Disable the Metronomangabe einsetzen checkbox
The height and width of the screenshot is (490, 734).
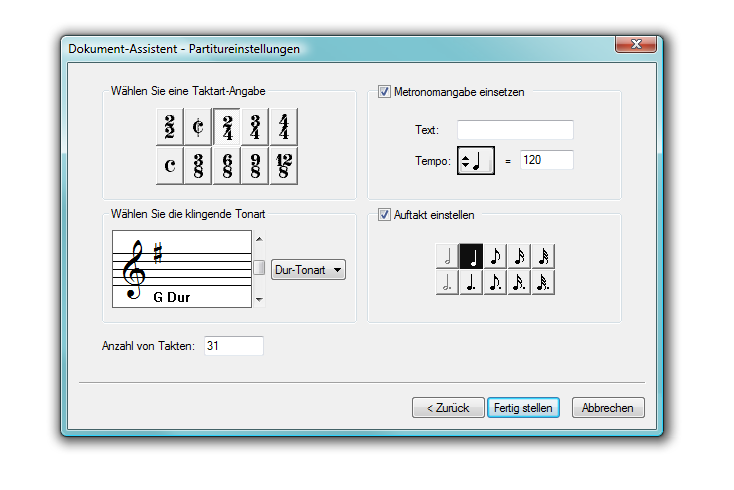pyautogui.click(x=385, y=93)
